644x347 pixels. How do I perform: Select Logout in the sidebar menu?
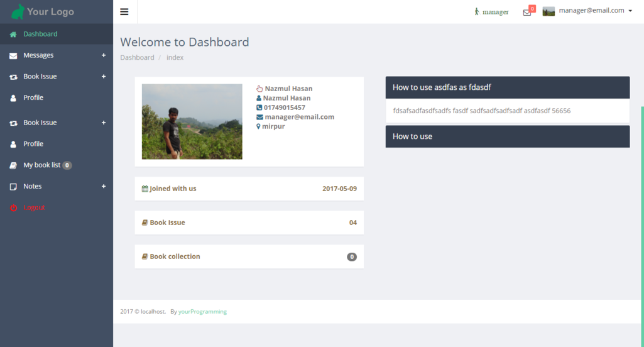34,207
